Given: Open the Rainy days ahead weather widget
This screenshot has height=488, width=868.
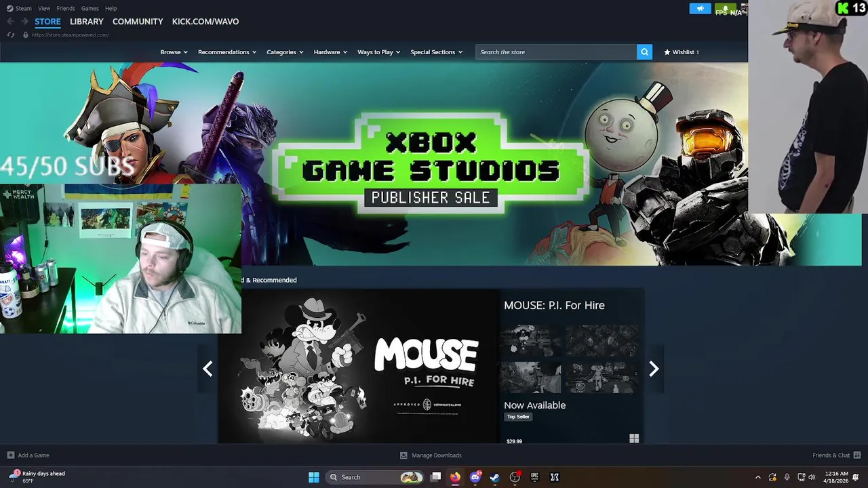Looking at the screenshot, I should click(37, 477).
